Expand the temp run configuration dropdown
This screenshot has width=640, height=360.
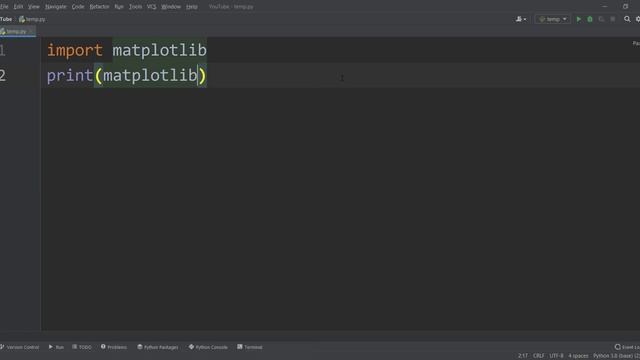click(x=553, y=19)
